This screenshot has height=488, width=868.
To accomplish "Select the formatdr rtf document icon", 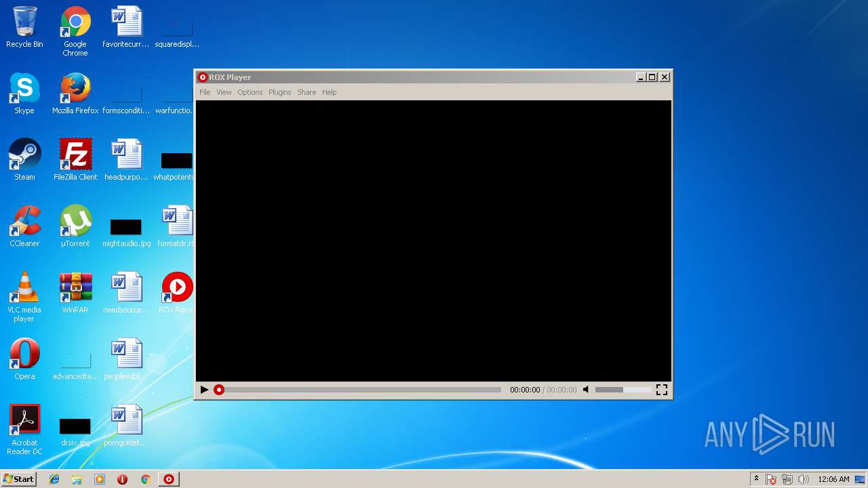I will (x=177, y=226).
